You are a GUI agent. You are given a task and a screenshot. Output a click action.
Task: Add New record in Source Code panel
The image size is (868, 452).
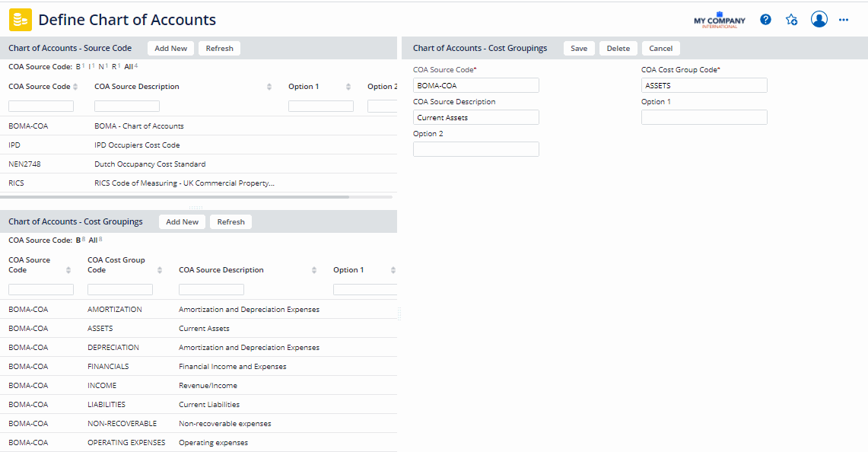tap(170, 49)
